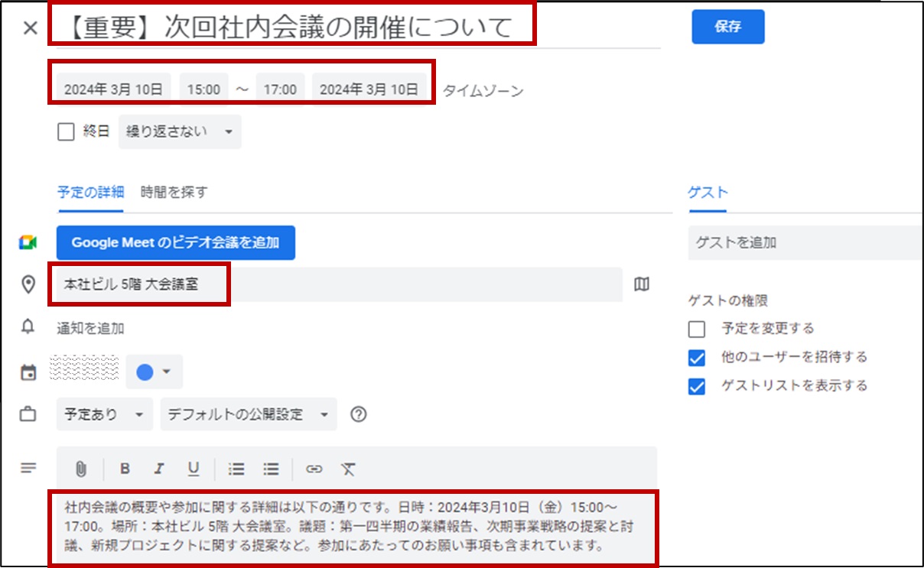This screenshot has height=568, width=924.
Task: Toggle bold formatting in description toolbar
Action: pos(125,469)
